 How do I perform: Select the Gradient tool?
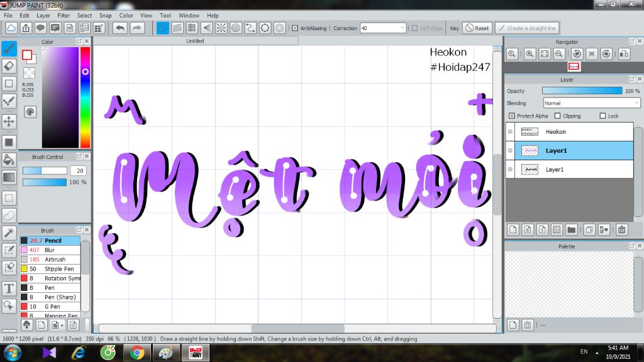coord(9,177)
